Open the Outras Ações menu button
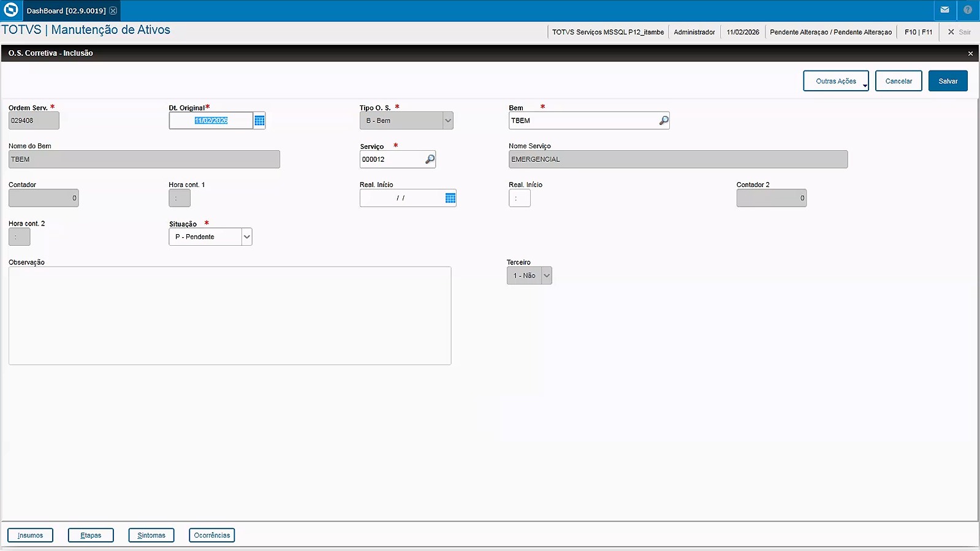 835,81
